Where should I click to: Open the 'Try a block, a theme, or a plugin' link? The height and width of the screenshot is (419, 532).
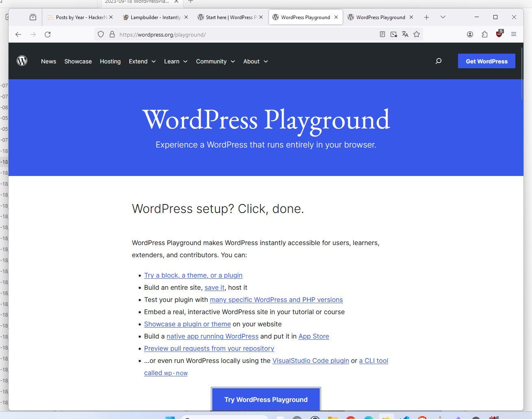193,275
